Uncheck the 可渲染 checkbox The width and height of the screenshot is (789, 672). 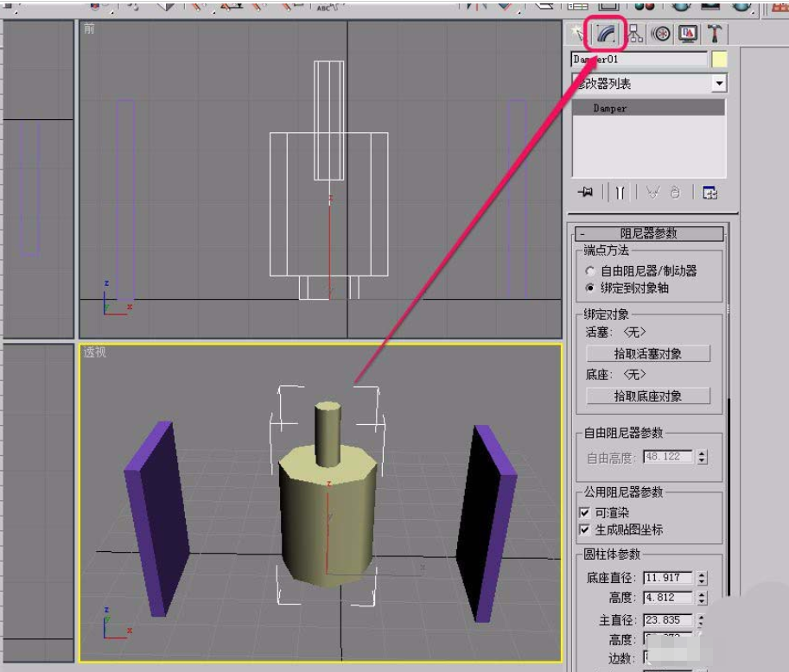tap(585, 513)
